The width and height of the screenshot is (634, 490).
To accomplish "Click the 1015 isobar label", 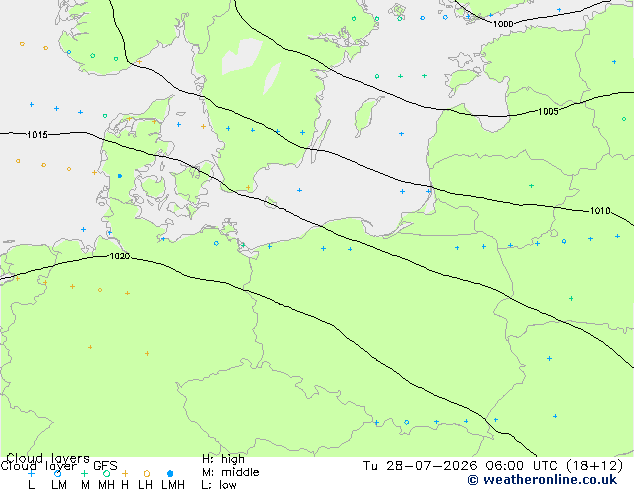I will point(37,135).
